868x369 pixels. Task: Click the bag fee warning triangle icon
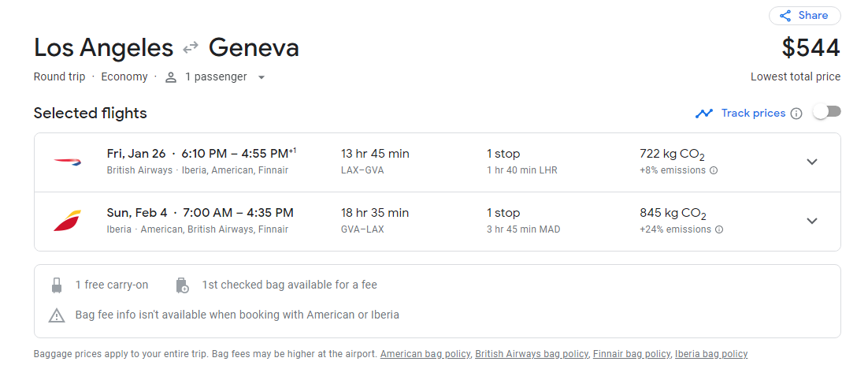coord(57,315)
